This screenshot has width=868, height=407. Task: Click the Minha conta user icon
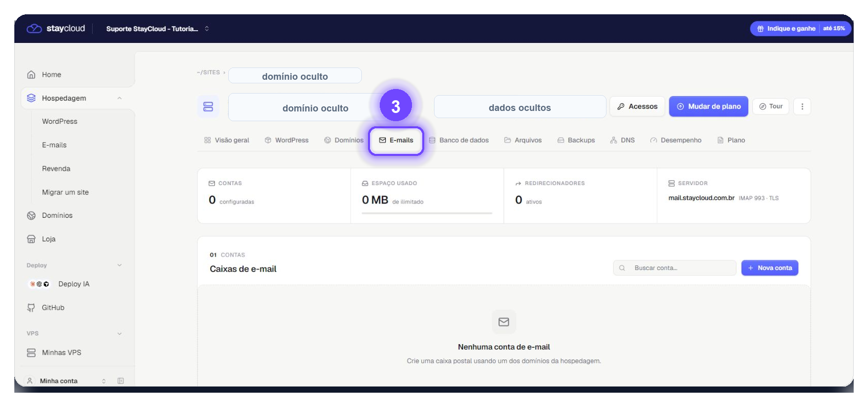click(x=30, y=381)
